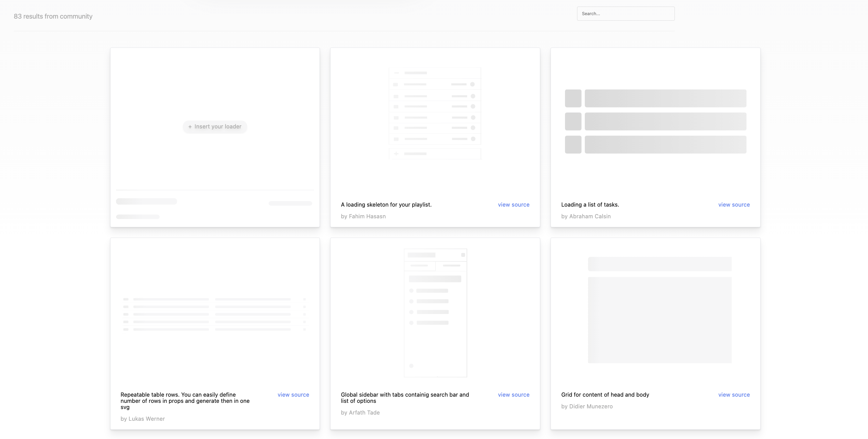868x439 pixels.
Task: Click the Insert your loader button
Action: click(x=215, y=127)
